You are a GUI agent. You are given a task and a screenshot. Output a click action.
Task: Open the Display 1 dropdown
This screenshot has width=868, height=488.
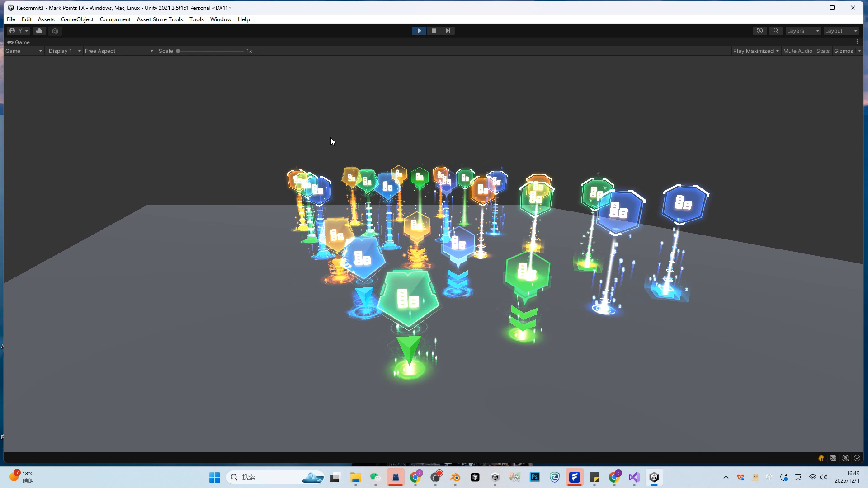coord(64,51)
